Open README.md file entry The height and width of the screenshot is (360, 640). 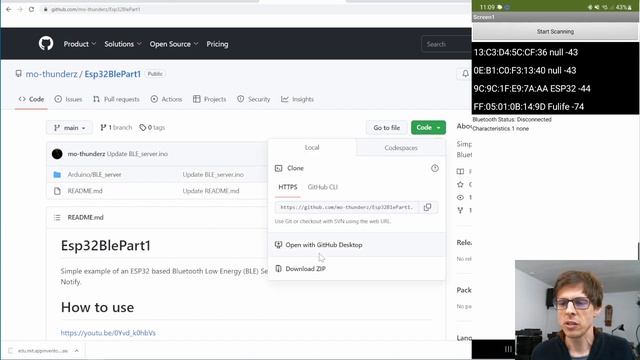85,191
